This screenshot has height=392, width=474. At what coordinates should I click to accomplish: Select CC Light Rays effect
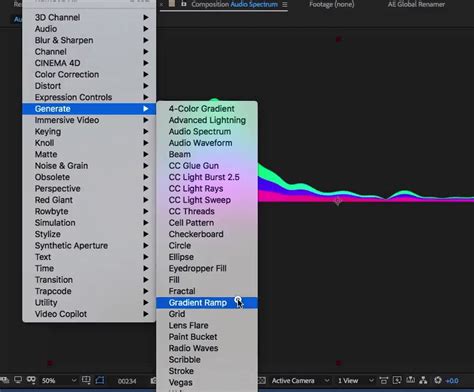point(207,188)
